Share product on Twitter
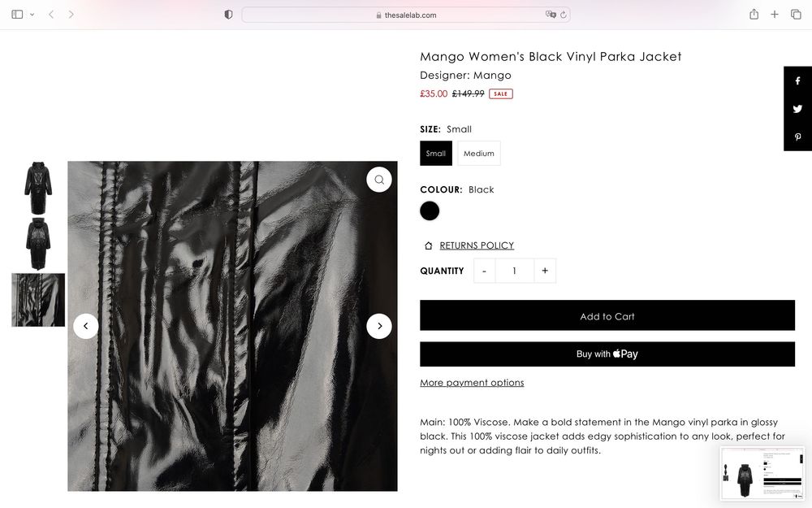Viewport: 812px width, 508px height. pyautogui.click(x=797, y=109)
